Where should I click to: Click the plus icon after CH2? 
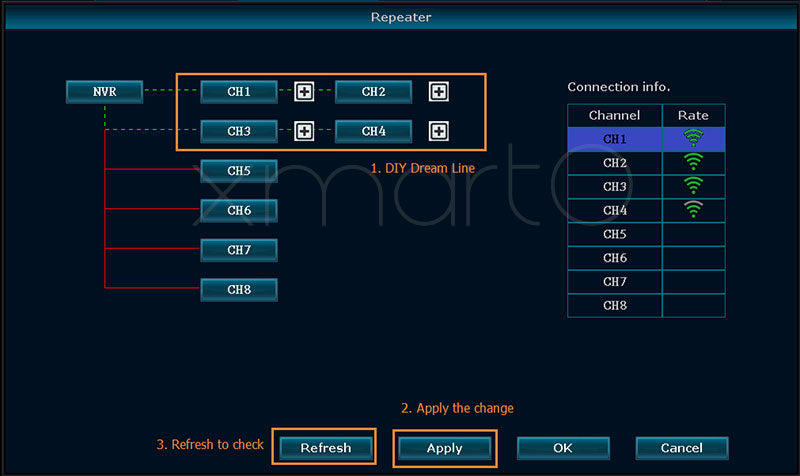pyautogui.click(x=438, y=92)
